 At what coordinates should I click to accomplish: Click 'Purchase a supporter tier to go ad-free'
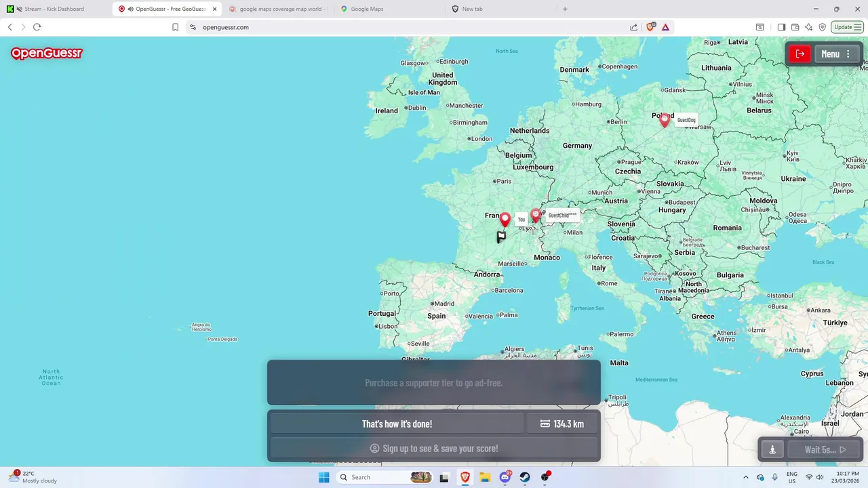click(x=434, y=383)
